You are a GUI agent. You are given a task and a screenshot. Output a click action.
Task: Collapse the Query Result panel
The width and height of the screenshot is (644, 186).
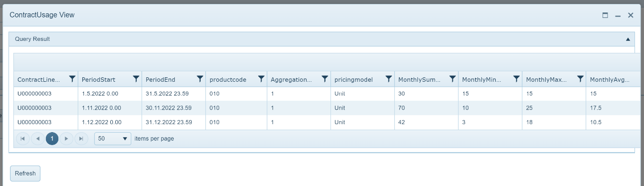[x=628, y=39]
